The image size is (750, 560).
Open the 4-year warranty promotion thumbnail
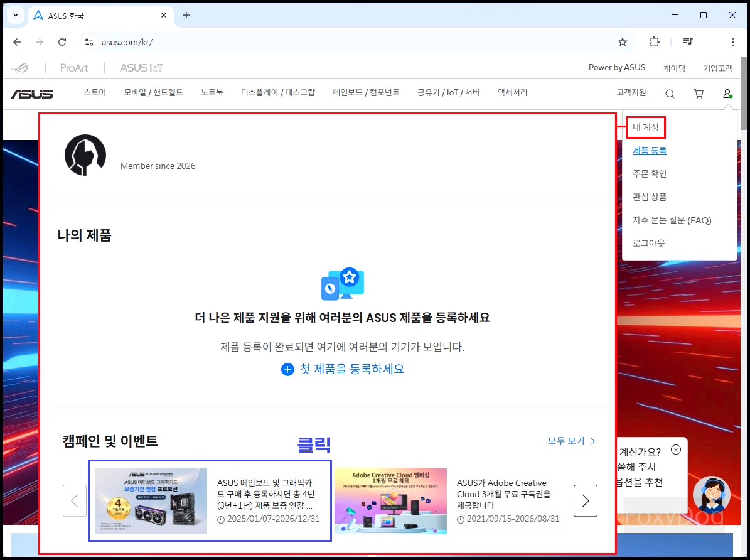[151, 500]
